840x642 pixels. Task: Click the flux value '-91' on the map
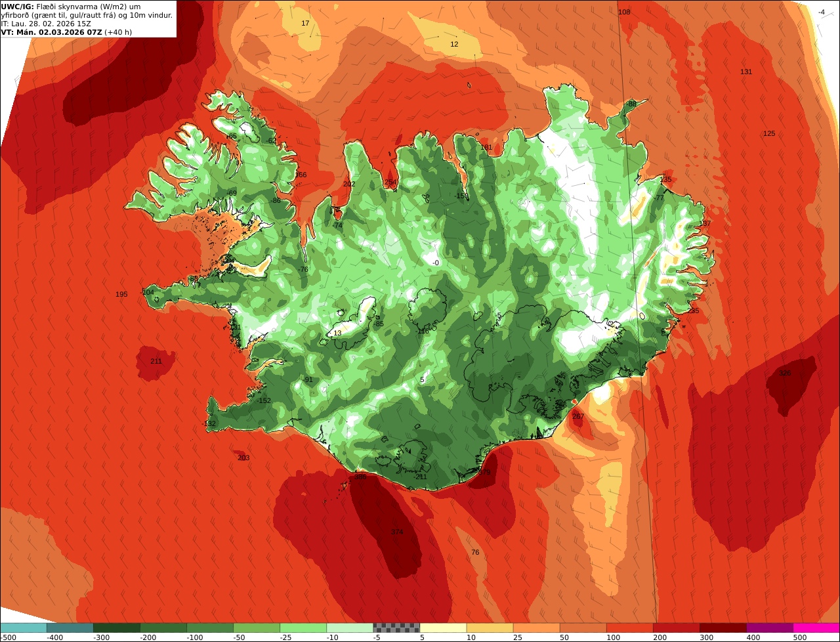[x=308, y=379]
